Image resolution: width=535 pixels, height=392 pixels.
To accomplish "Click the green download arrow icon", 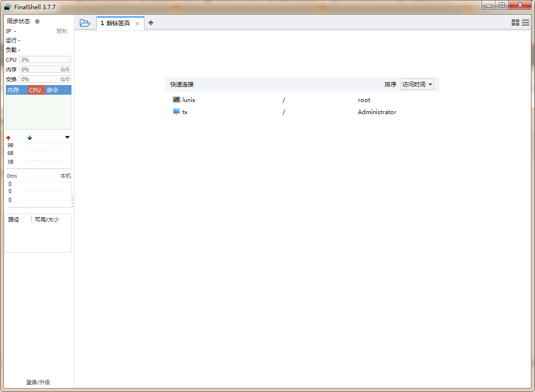I will [30, 138].
